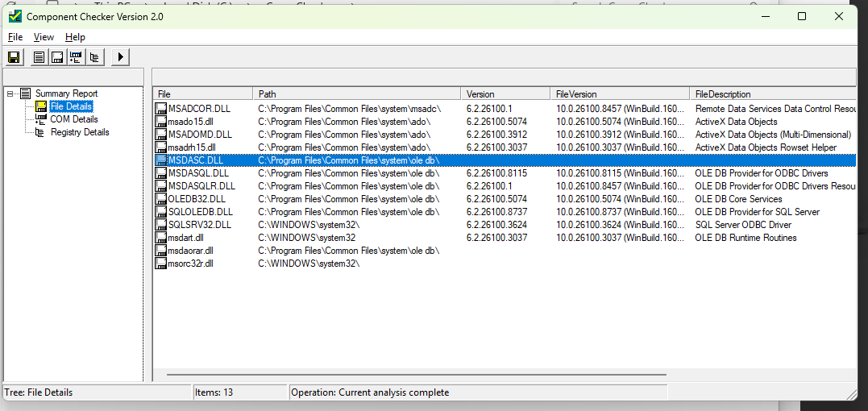Click the Run analysis play arrow button
Image resolution: width=868 pixels, height=411 pixels.
120,56
